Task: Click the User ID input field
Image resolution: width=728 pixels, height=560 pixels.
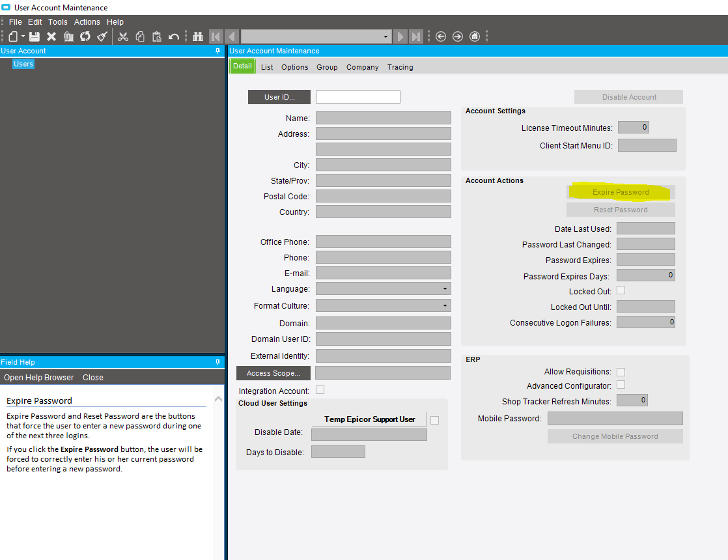Action: (x=357, y=97)
